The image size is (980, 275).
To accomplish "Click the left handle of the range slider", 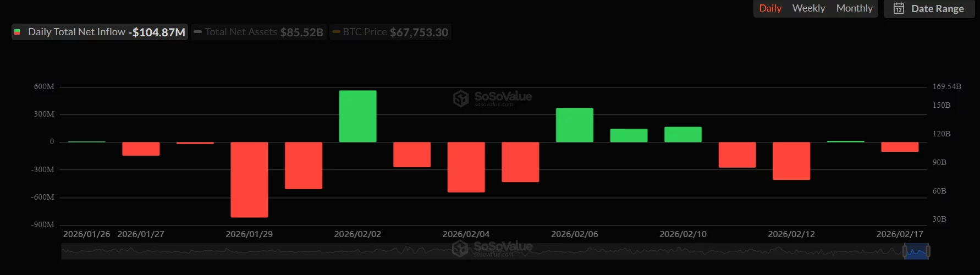I will pyautogui.click(x=904, y=251).
